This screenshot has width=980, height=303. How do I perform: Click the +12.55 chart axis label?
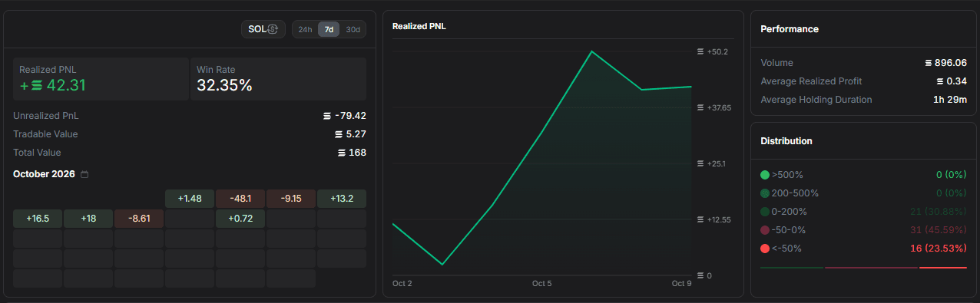[719, 219]
